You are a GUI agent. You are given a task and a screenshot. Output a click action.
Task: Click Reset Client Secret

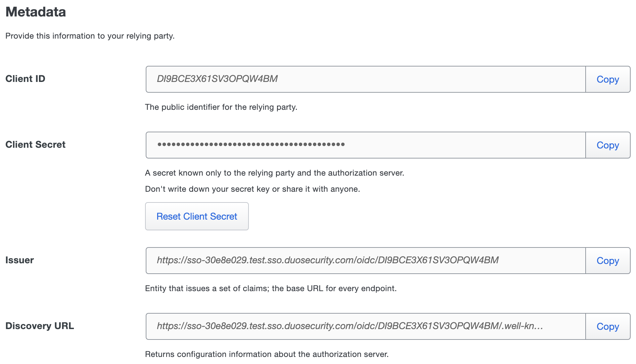click(196, 216)
